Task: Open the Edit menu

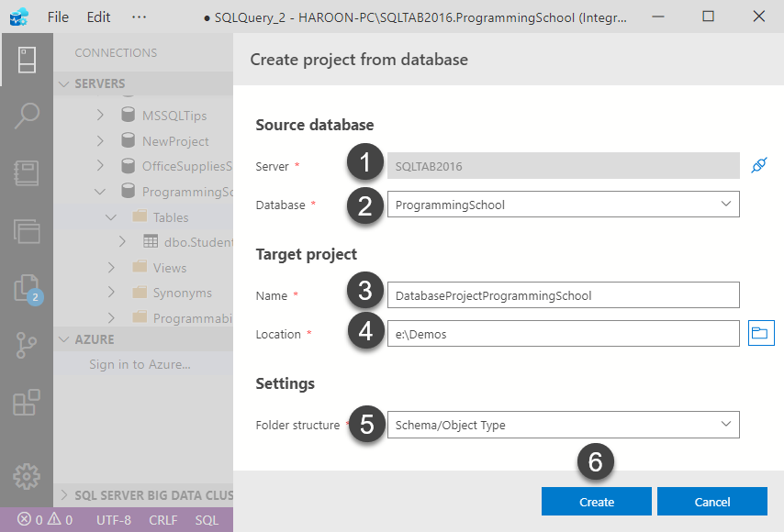Action: point(98,17)
